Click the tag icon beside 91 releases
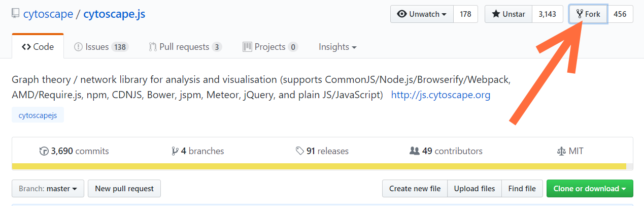644x206 pixels. (x=300, y=151)
